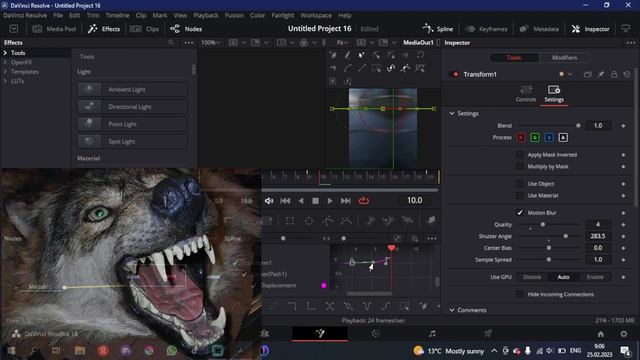This screenshot has height=360, width=640.
Task: Click the zoom magnifier icon in the Spline editor
Action: pyautogui.click(x=415, y=238)
